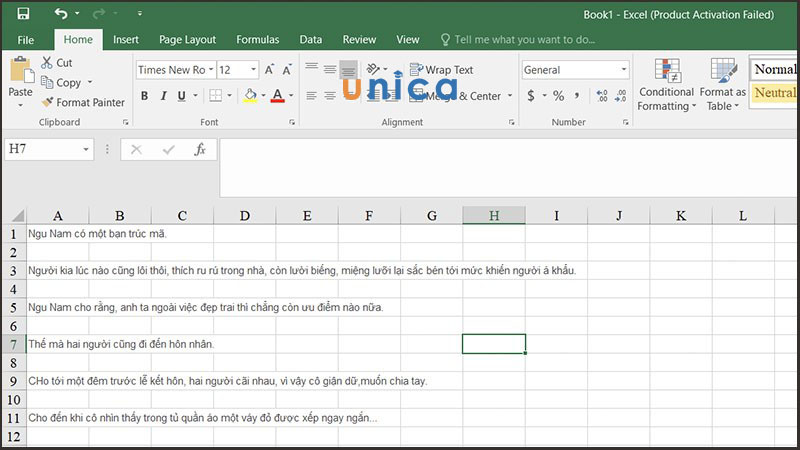Open Font dialog launcher
Screen dimensions: 800x450
pyautogui.click(x=292, y=122)
